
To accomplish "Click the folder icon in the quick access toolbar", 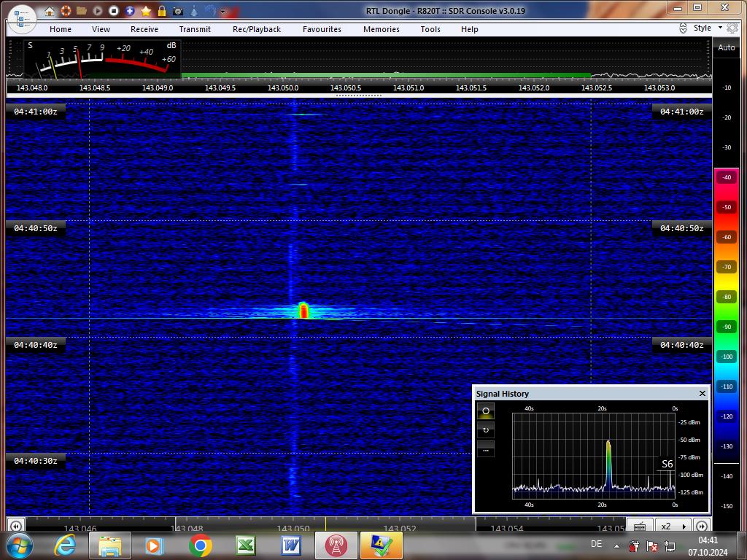I will coord(82,10).
